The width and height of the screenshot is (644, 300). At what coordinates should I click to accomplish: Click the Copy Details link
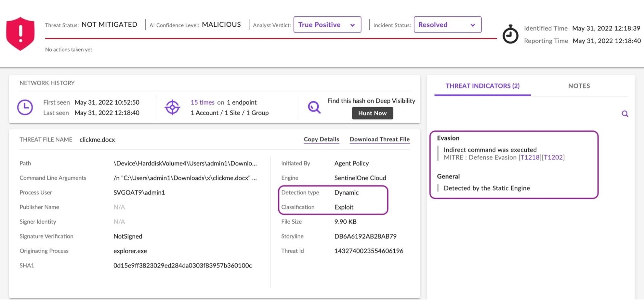(321, 139)
